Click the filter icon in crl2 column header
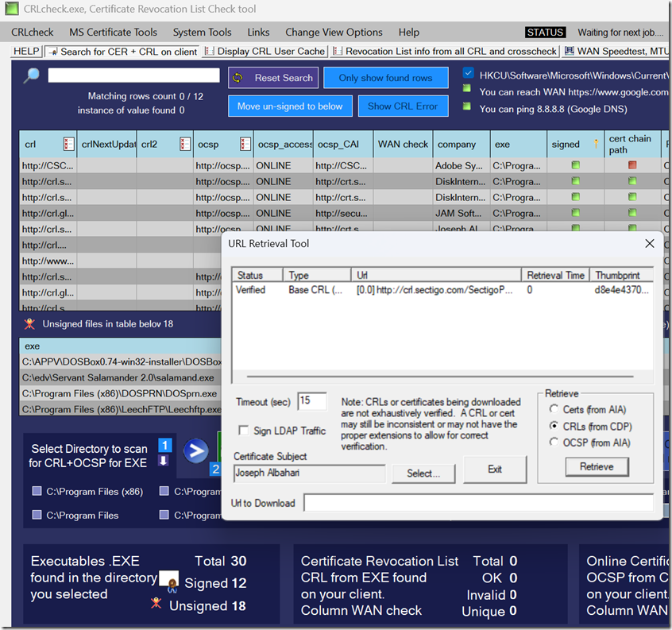 (x=184, y=145)
